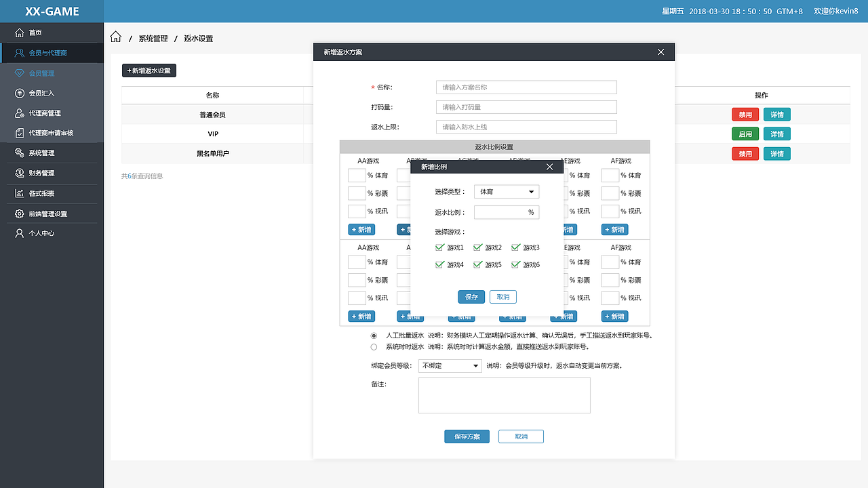Image resolution: width=868 pixels, height=488 pixels.
Task: Click the 代理商申请审核 document icon
Action: click(19, 133)
